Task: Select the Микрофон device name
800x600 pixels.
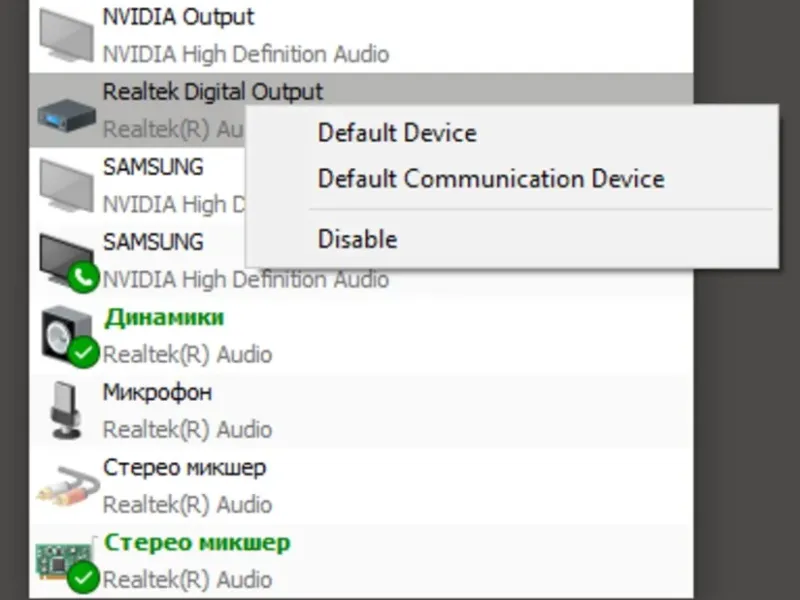Action: [x=157, y=392]
